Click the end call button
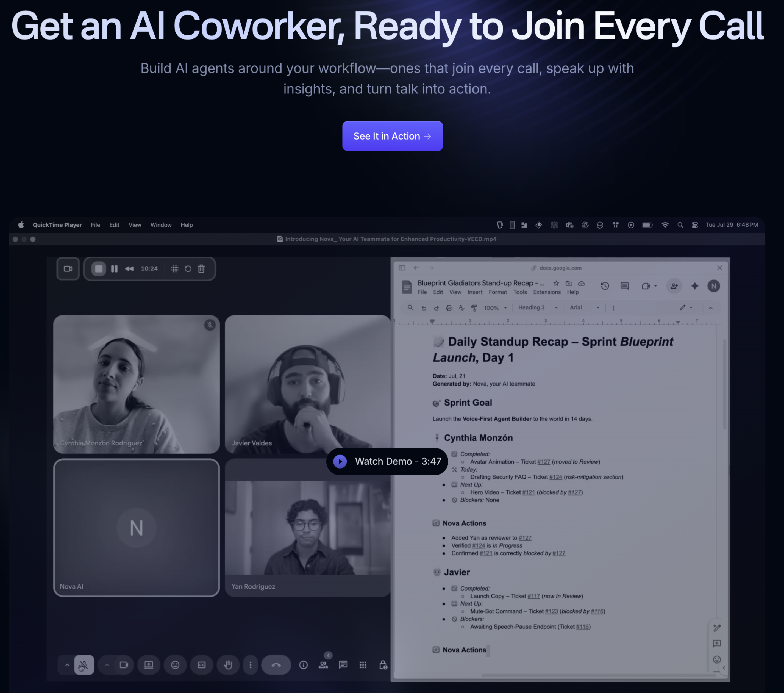Viewport: 784px width, 693px height. (276, 665)
